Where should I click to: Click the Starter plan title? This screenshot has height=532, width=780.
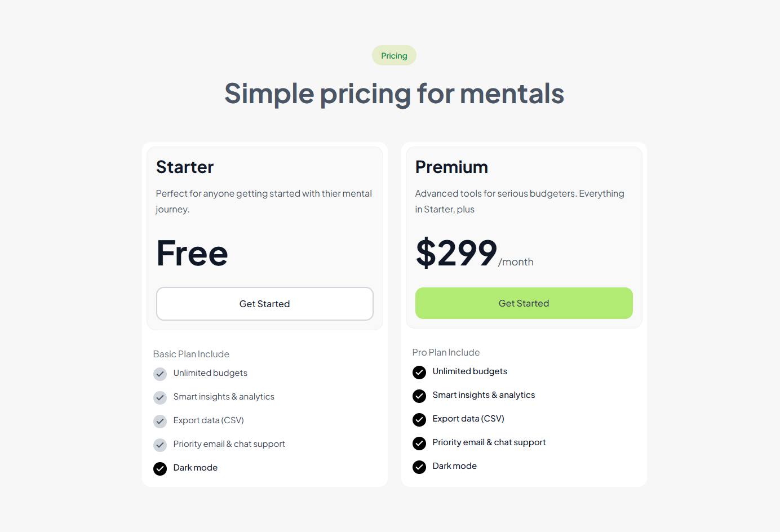point(185,167)
